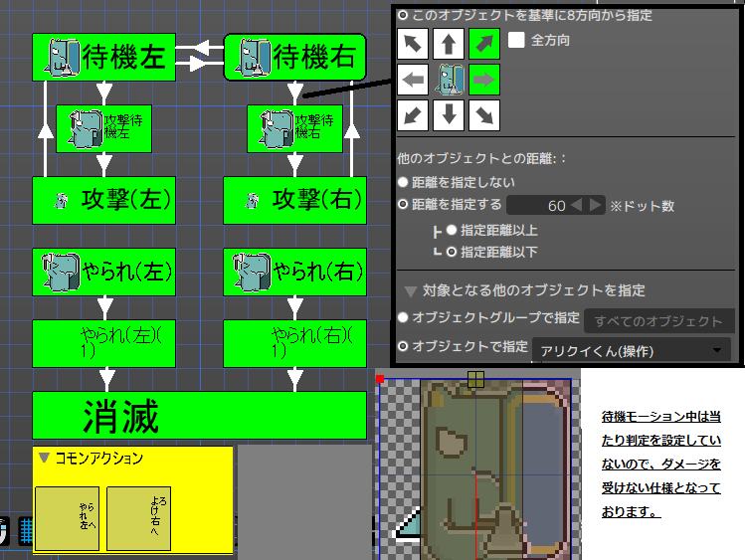Select the よろけ右へ common action
Image resolution: width=745 pixels, height=560 pixels.
(x=138, y=518)
